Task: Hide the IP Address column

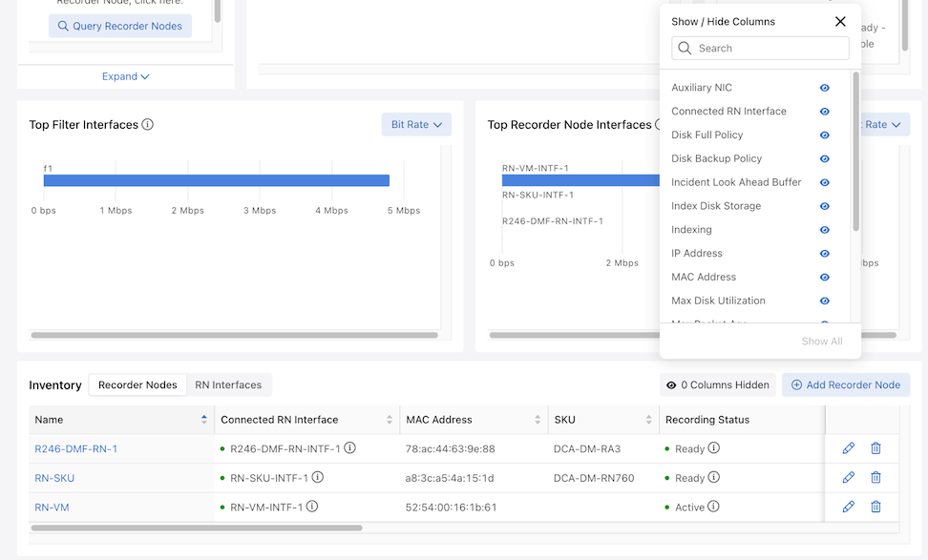Action: [x=825, y=253]
